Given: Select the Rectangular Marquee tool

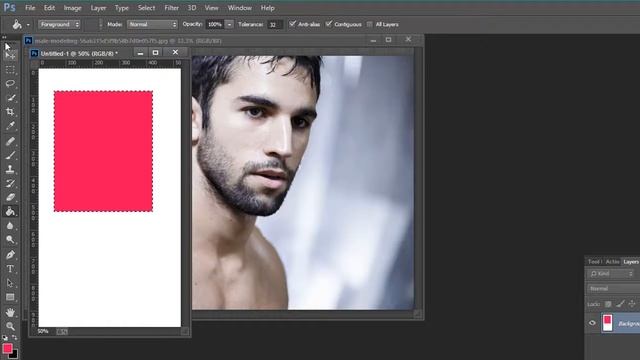Looking at the screenshot, I should 10,69.
